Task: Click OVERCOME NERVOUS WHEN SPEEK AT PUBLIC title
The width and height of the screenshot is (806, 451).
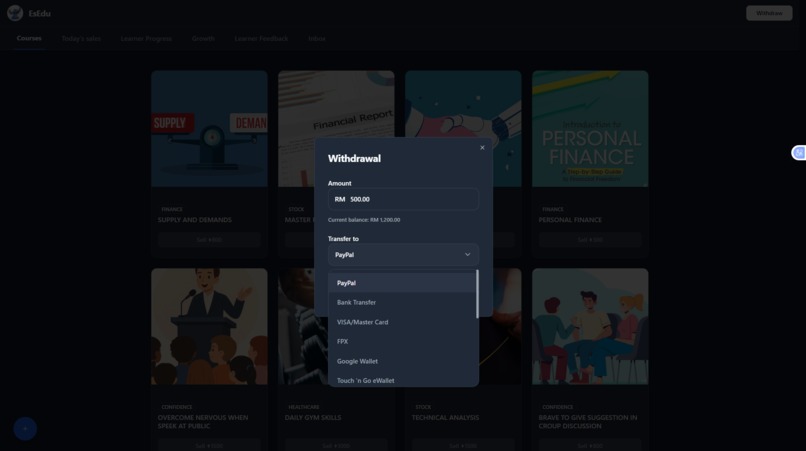Action: (203, 422)
